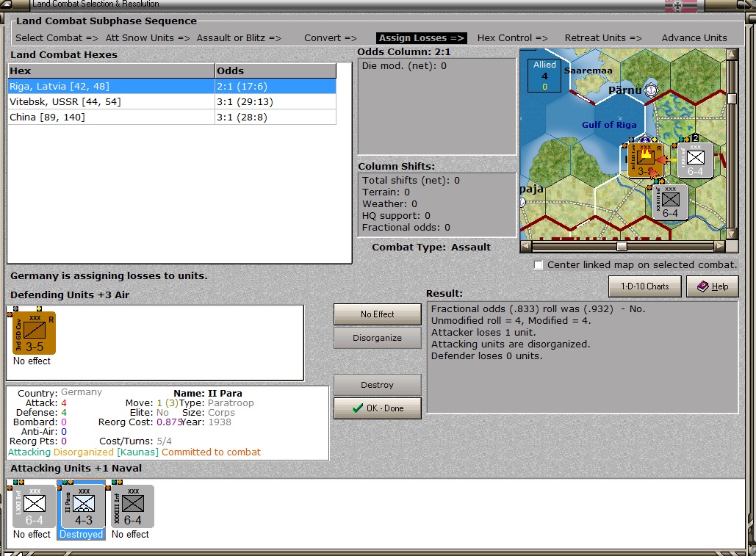Click the Att Snow Units subphase step
Screen dimensions: 756x556
coord(148,37)
